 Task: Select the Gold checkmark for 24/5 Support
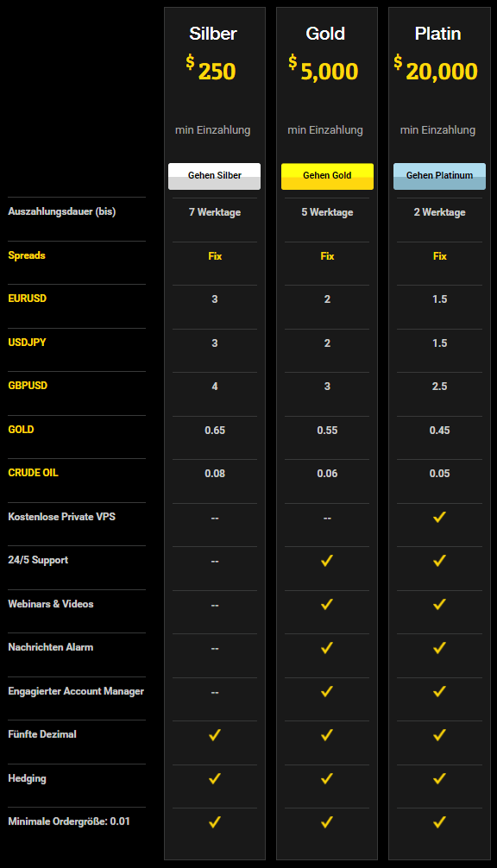(x=327, y=560)
